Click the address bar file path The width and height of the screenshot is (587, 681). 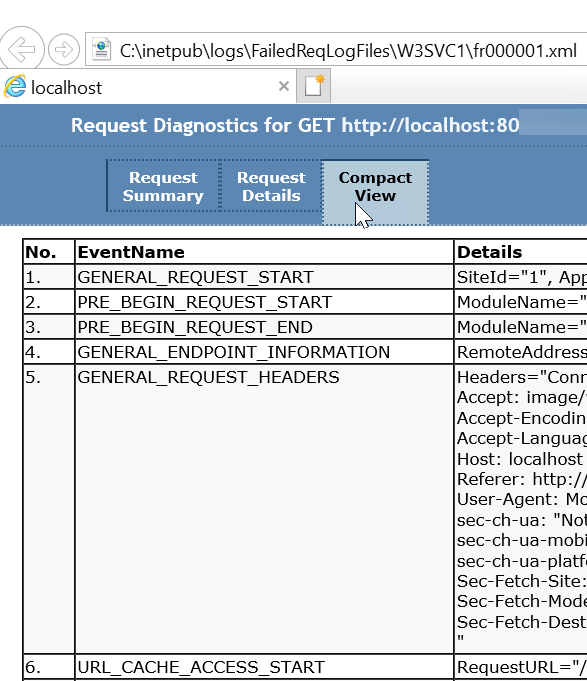[348, 51]
